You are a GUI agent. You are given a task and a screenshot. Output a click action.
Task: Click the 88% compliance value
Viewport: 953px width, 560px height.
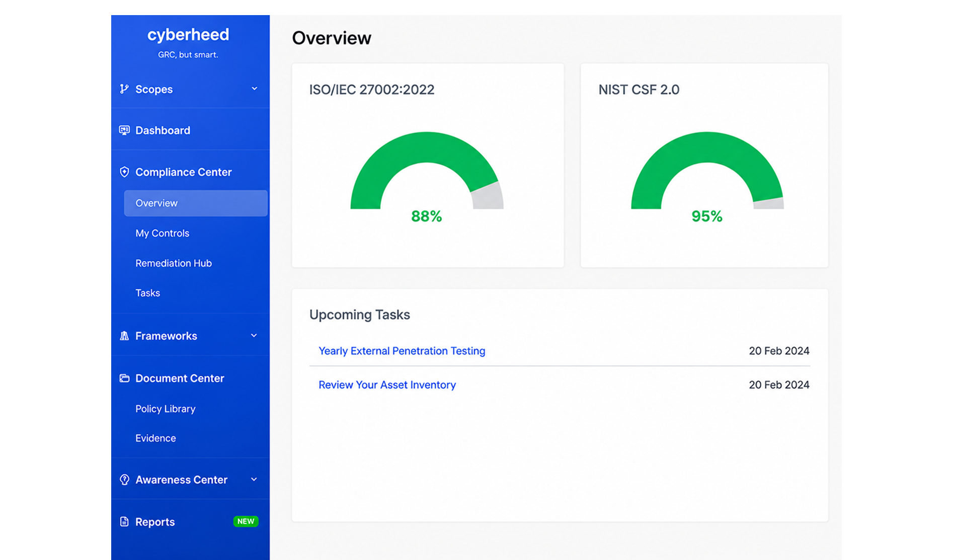tap(426, 216)
